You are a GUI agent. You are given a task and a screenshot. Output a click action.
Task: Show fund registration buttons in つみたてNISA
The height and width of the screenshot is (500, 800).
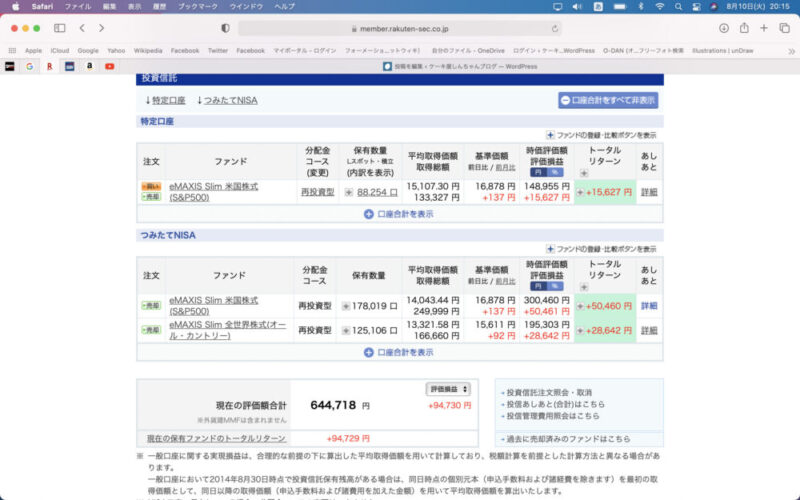click(601, 249)
